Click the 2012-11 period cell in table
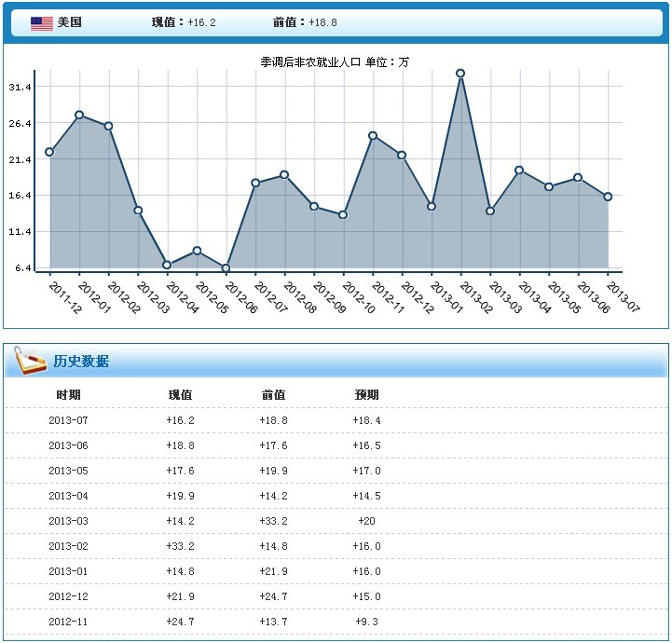This screenshot has height=643, width=672. pos(68,622)
